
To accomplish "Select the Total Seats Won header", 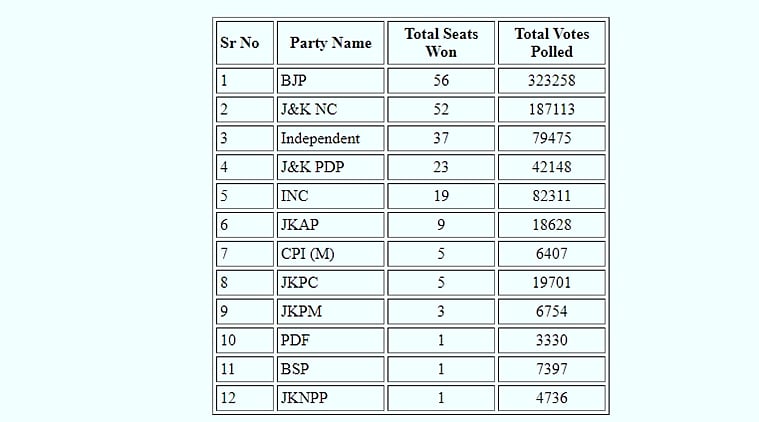I will 441,43.
